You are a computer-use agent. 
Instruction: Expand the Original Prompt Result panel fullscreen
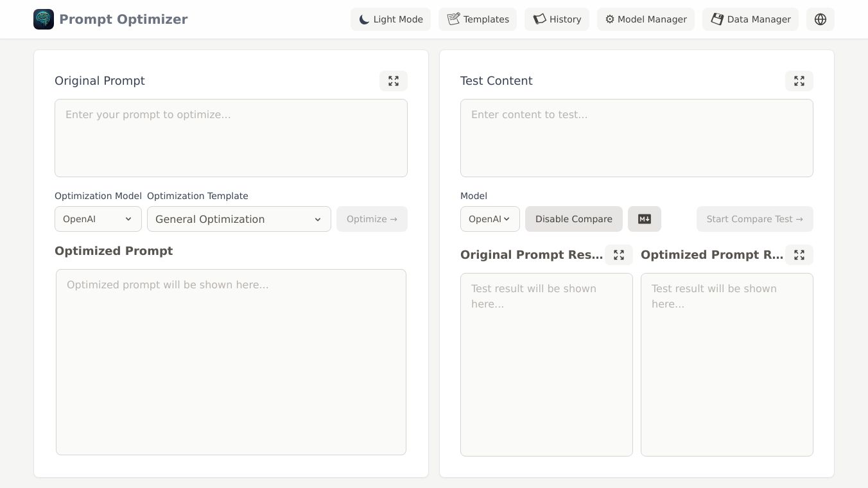click(x=619, y=255)
